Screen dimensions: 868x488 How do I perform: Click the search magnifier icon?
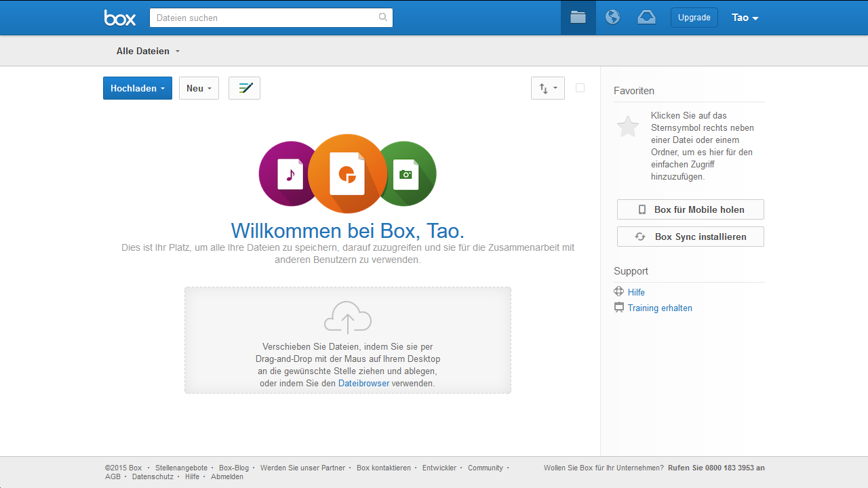[383, 18]
